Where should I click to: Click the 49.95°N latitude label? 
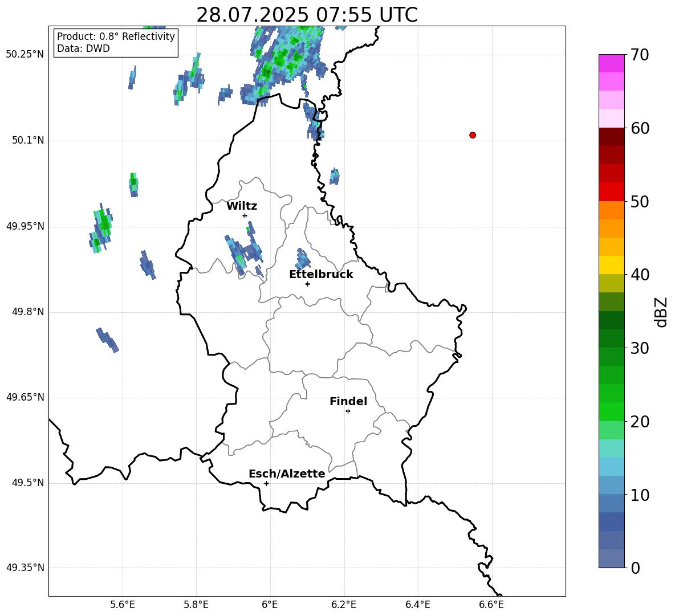tap(25, 226)
